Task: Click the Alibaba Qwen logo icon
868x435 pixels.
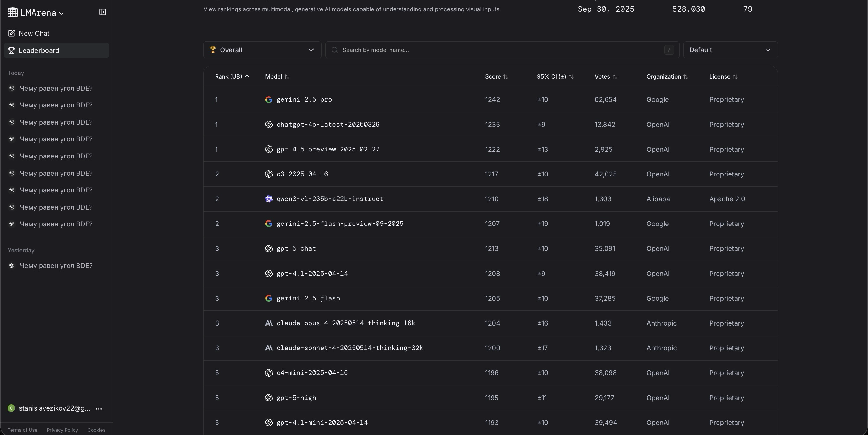Action: [269, 199]
